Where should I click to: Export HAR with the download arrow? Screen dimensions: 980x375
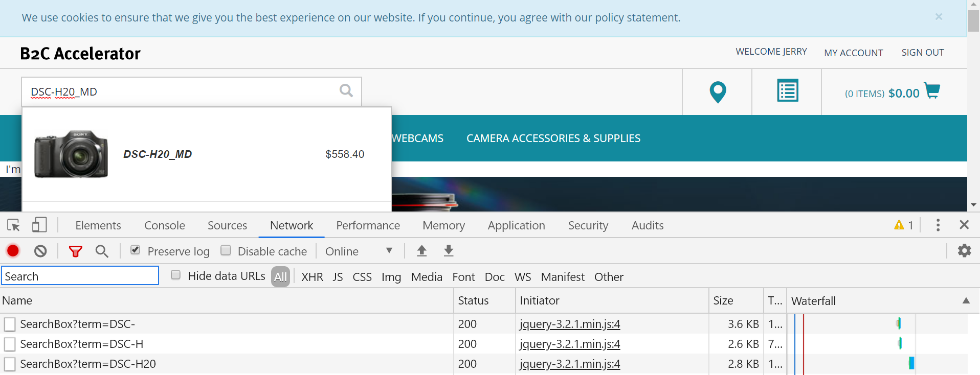coord(449,251)
